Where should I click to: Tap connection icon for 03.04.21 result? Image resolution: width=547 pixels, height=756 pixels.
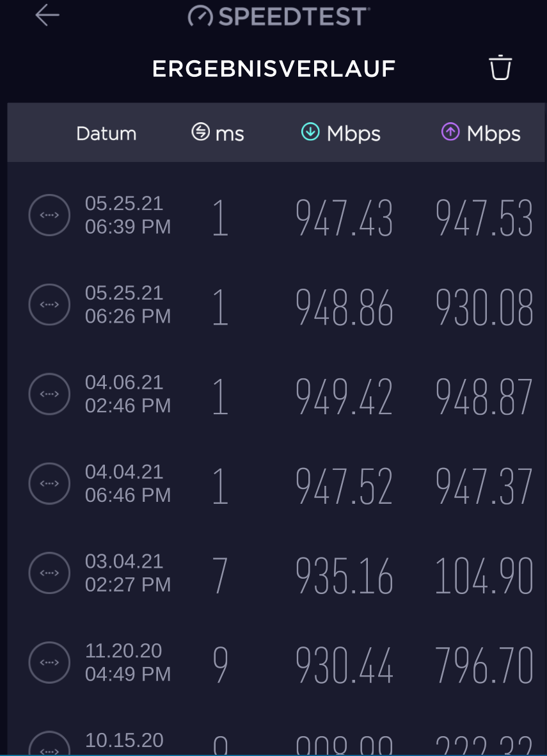point(49,573)
